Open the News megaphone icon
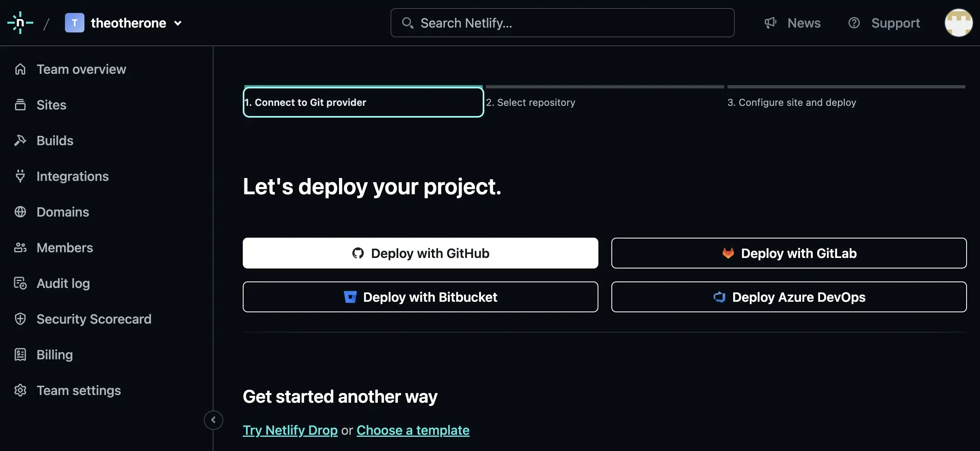Viewport: 980px width, 451px height. tap(770, 23)
